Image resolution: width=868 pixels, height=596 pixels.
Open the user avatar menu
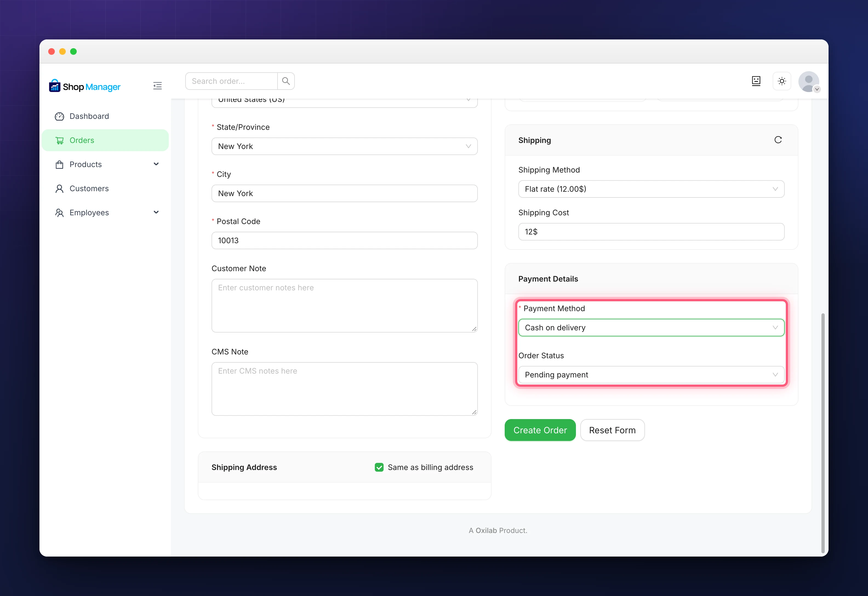point(809,82)
